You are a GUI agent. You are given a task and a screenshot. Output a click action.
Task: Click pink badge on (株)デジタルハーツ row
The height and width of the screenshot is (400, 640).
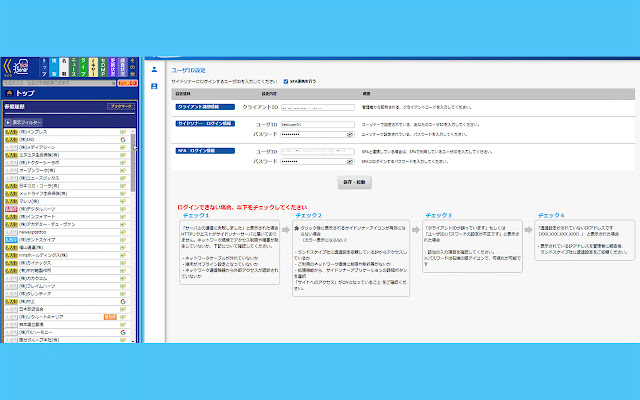coord(11,209)
